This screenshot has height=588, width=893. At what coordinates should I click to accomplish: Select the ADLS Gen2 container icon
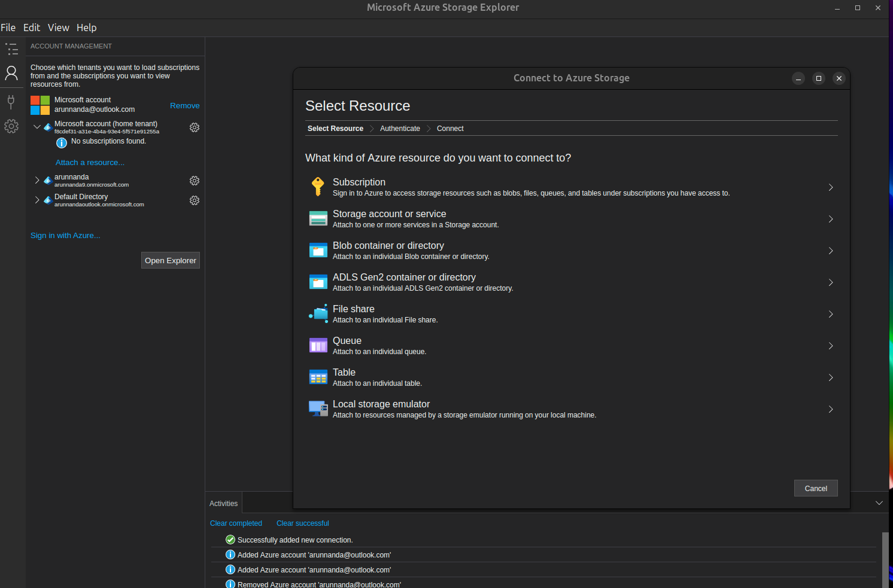(x=318, y=282)
